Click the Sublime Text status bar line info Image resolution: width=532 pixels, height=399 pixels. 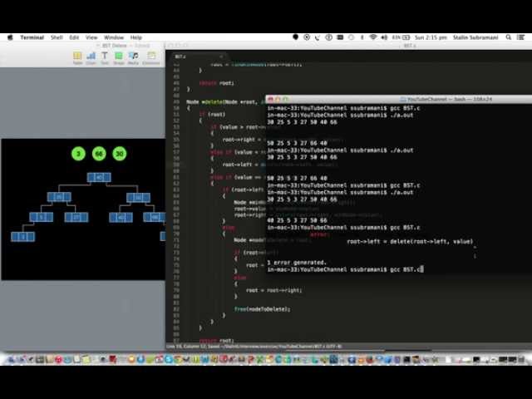[254, 347]
